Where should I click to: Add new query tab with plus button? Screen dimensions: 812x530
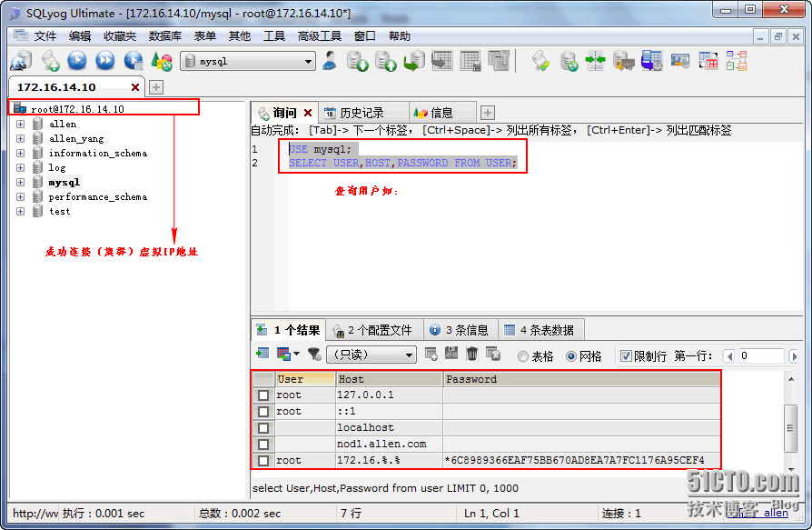(488, 113)
